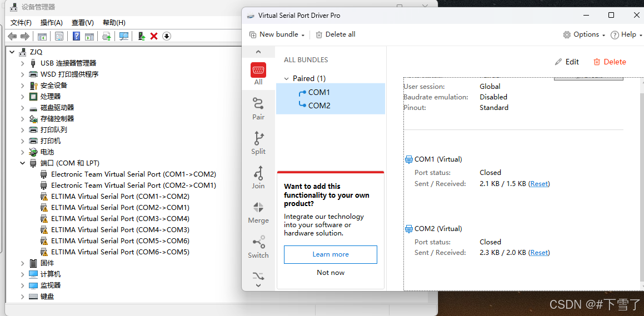The height and width of the screenshot is (316, 644).
Task: Open the 帮助(H) menu
Action: [114, 22]
